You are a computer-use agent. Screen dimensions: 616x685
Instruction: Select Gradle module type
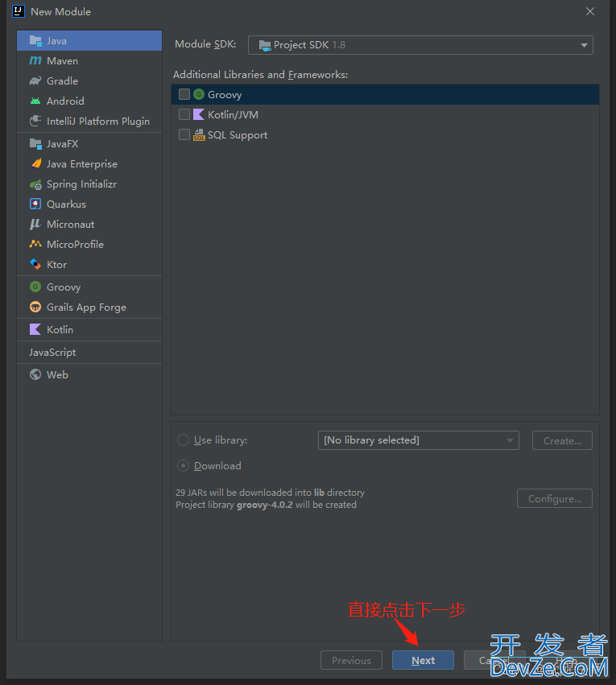(x=89, y=80)
